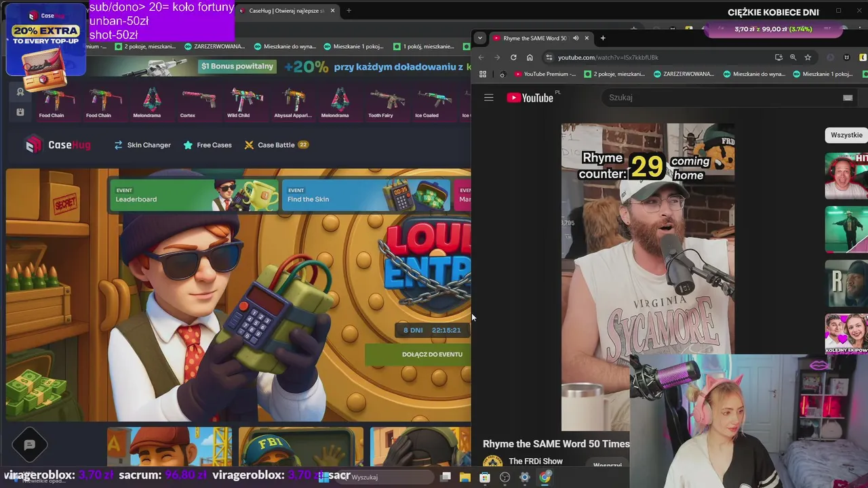Switch to Chrome on the taskbar
Image resolution: width=868 pixels, height=488 pixels.
[545, 477]
